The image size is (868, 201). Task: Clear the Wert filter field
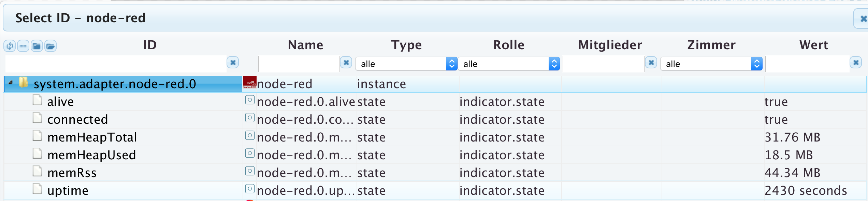[856, 63]
